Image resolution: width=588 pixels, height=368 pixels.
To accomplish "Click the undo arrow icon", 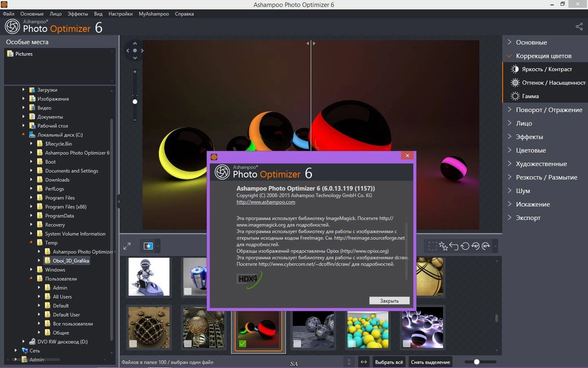I will (454, 246).
